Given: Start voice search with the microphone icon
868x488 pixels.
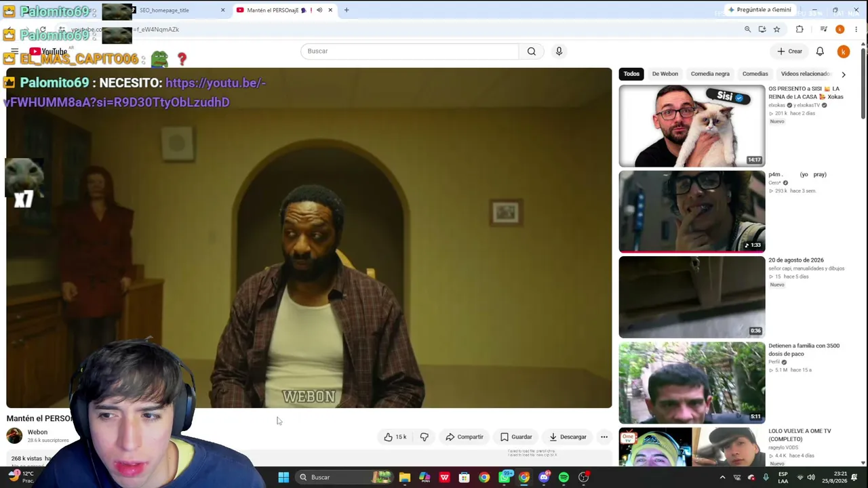Looking at the screenshot, I should point(559,52).
